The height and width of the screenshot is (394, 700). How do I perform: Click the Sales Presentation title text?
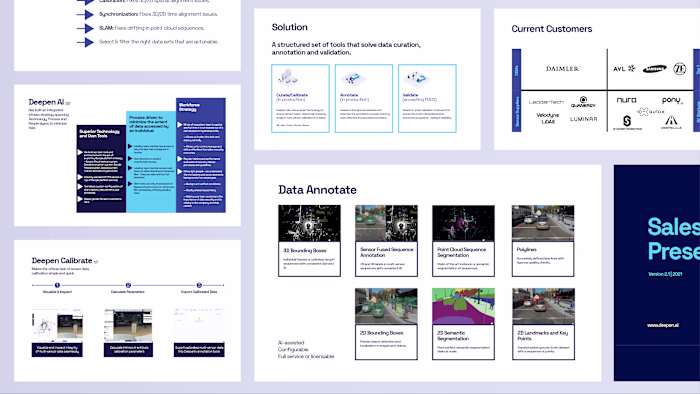pos(674,239)
